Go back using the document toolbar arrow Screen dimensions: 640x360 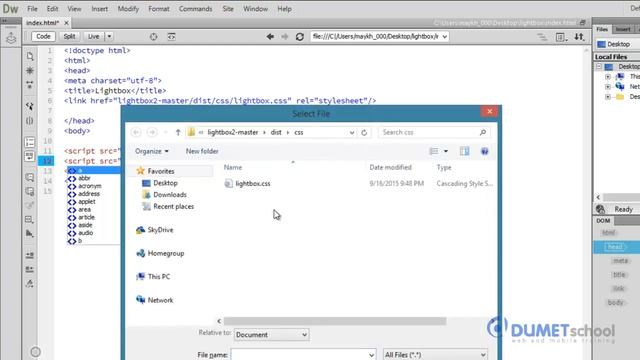[x=270, y=37]
